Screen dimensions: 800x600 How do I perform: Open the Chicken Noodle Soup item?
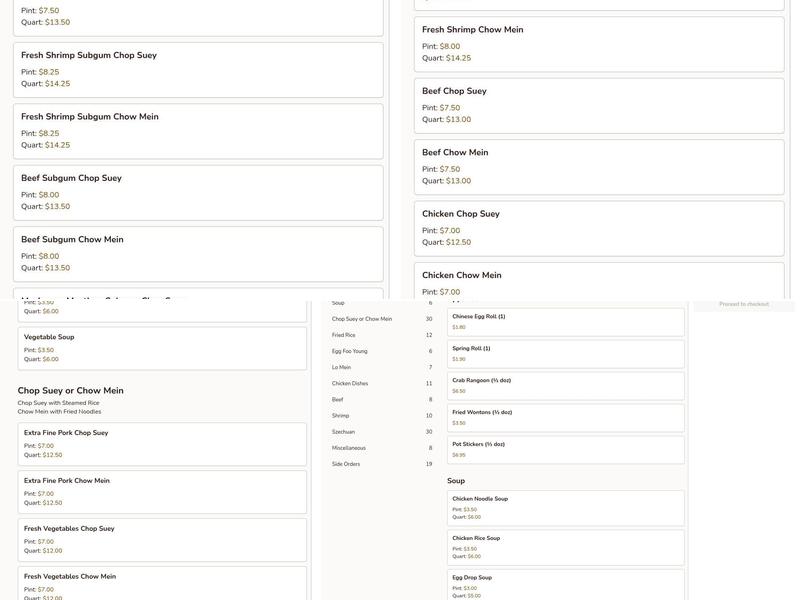(x=565, y=508)
